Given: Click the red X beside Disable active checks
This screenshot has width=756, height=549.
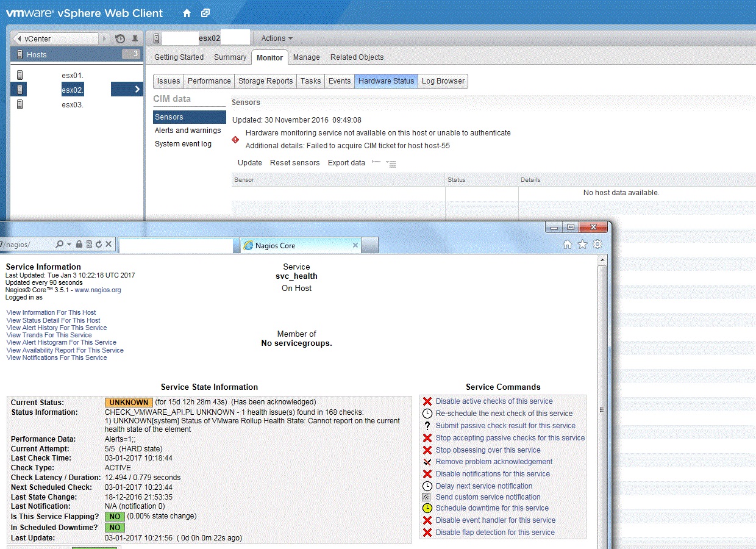Looking at the screenshot, I should (x=427, y=401).
